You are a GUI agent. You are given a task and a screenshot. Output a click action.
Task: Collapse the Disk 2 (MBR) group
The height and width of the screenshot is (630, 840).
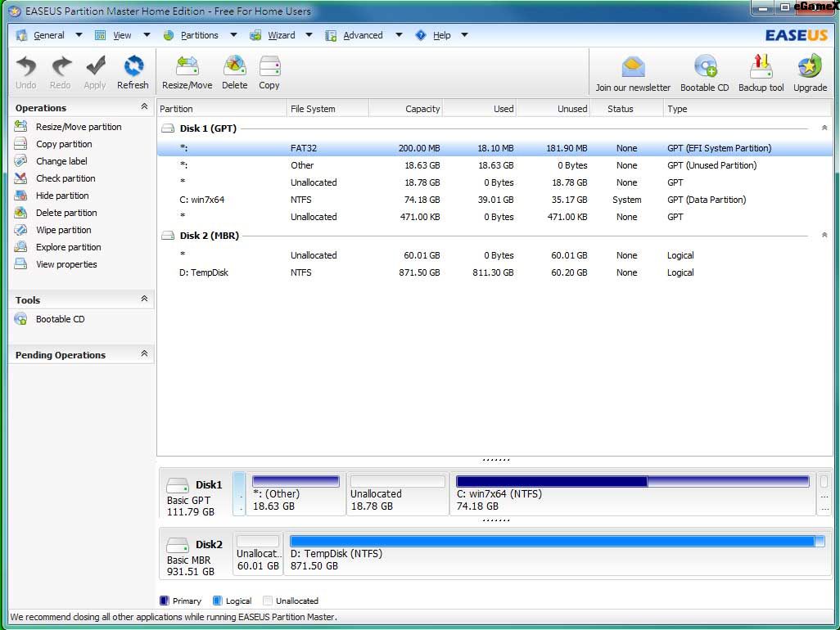(x=824, y=235)
